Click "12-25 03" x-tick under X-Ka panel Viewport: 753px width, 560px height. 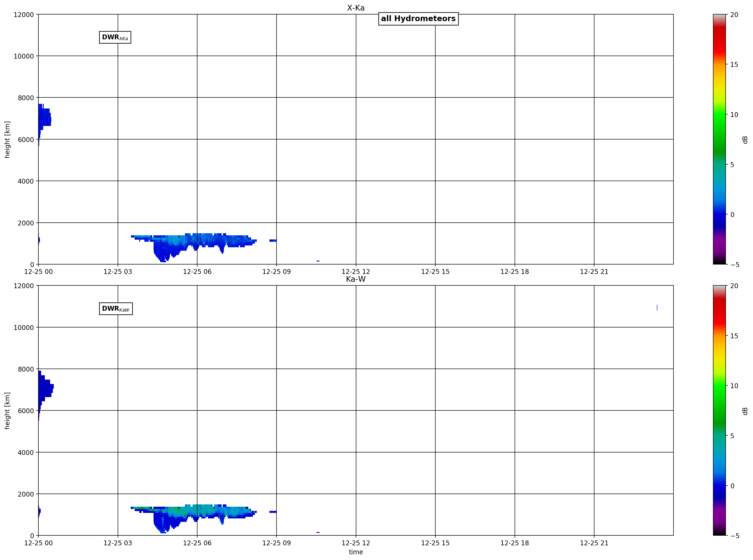118,272
